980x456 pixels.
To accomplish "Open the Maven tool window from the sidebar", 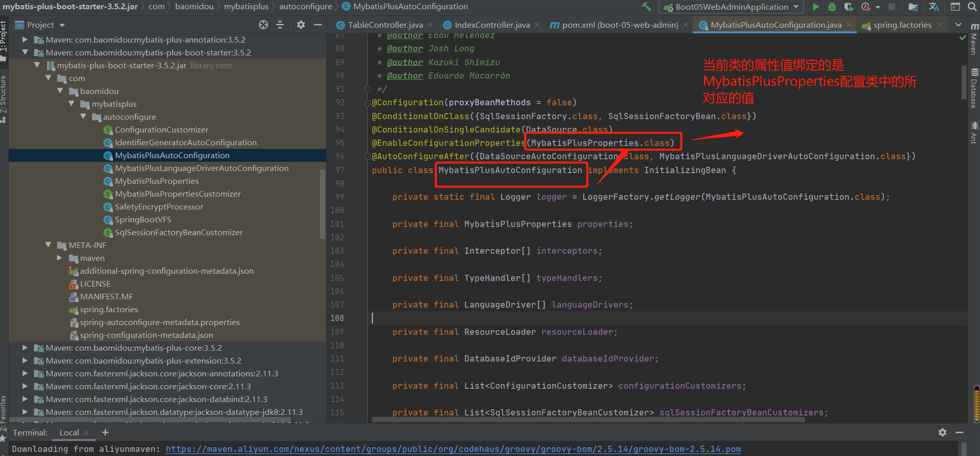I will click(974, 39).
